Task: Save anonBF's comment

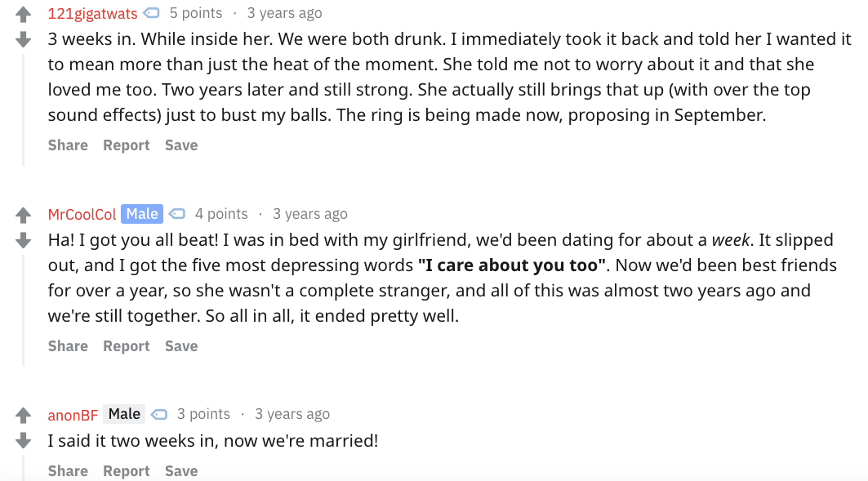Action: tap(181, 471)
